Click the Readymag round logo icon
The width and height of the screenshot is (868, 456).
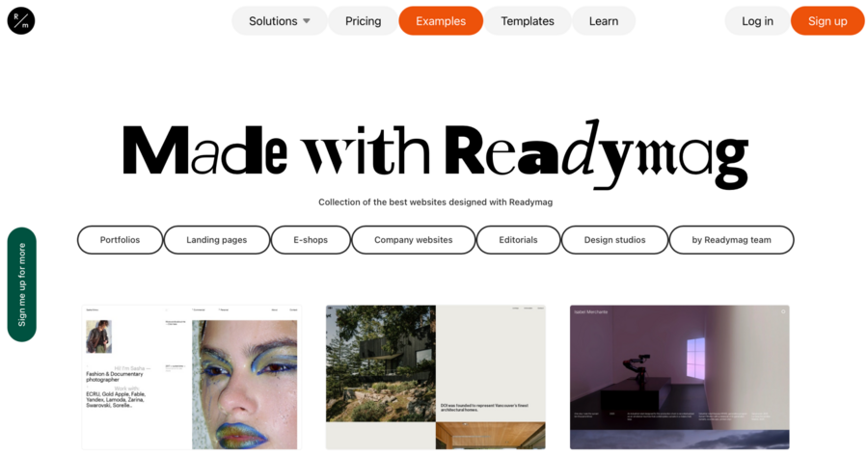click(21, 21)
